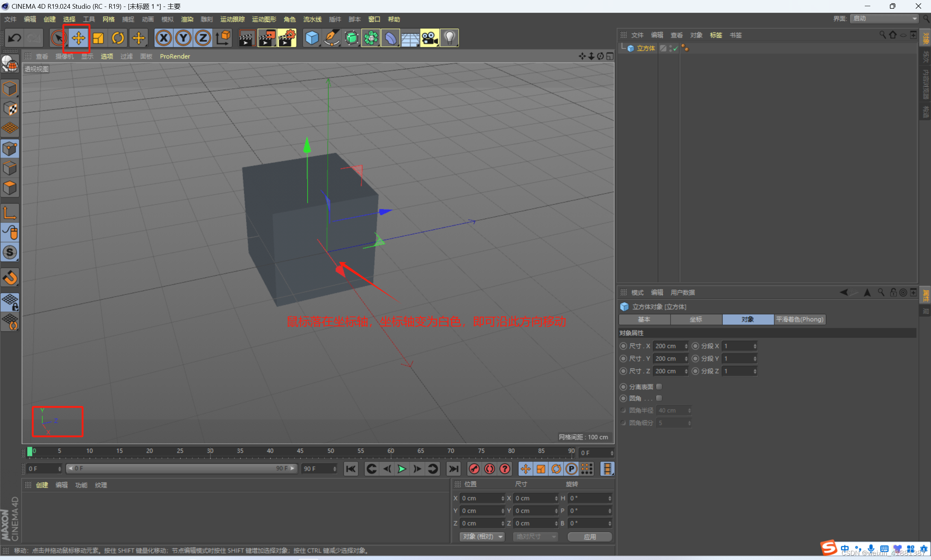Open the 绝对尺寸 dropdown in coordinates panel

[535, 536]
